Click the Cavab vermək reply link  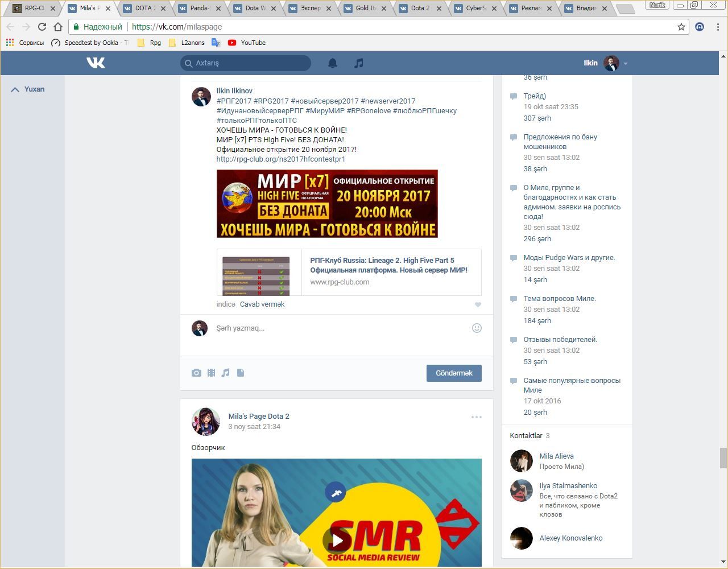[x=262, y=304]
